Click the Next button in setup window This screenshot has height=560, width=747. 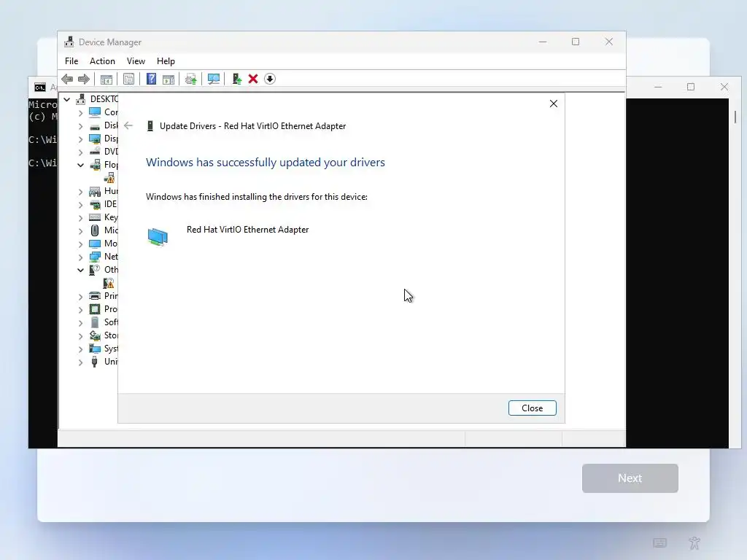click(x=630, y=478)
